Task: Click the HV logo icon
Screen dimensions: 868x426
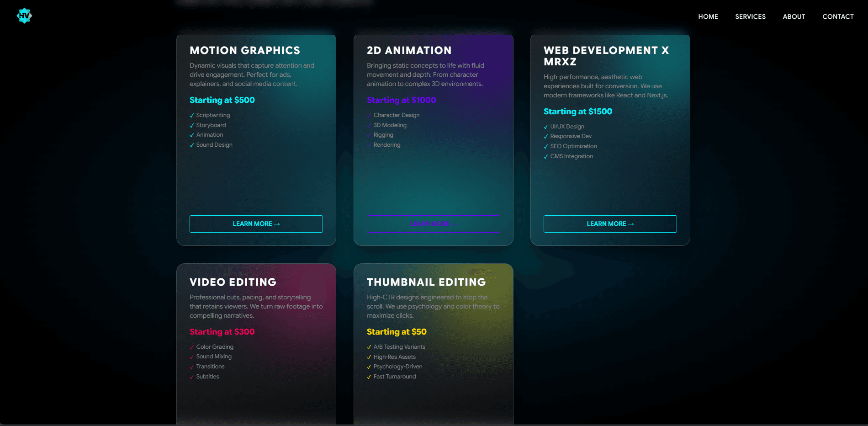Action: pyautogui.click(x=24, y=16)
